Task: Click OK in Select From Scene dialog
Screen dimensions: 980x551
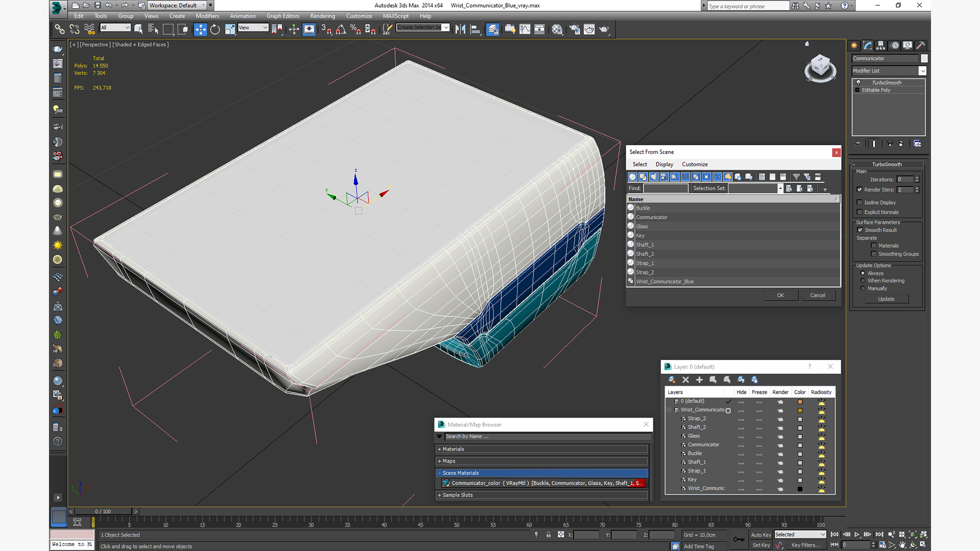Action: [x=780, y=295]
